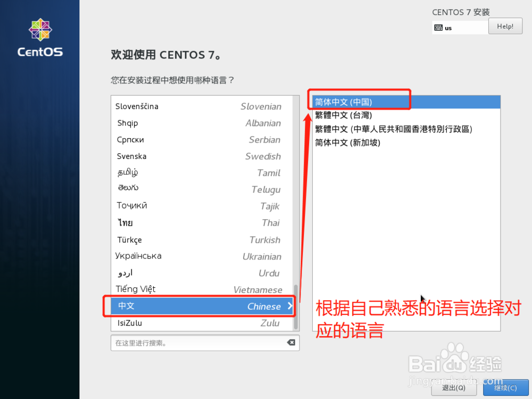Select Тоҷикӣ Tajik language
Image resolution: width=532 pixels, height=399 pixels.
point(202,206)
